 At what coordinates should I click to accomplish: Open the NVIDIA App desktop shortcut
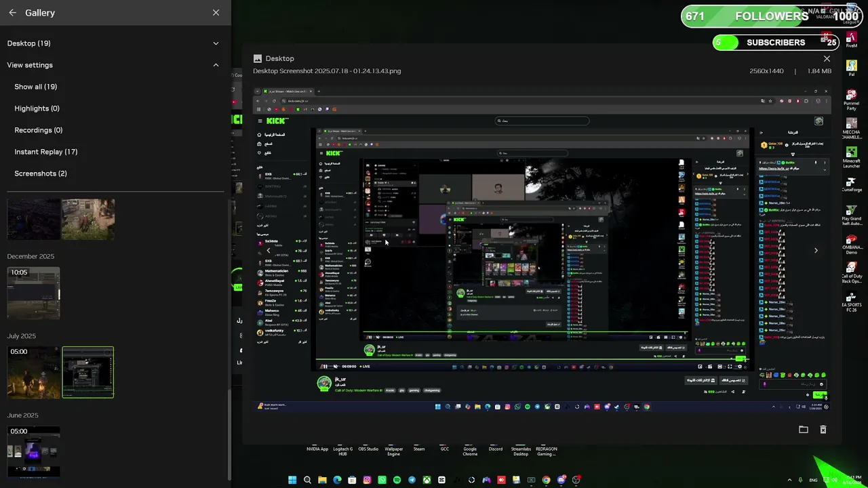click(x=317, y=449)
